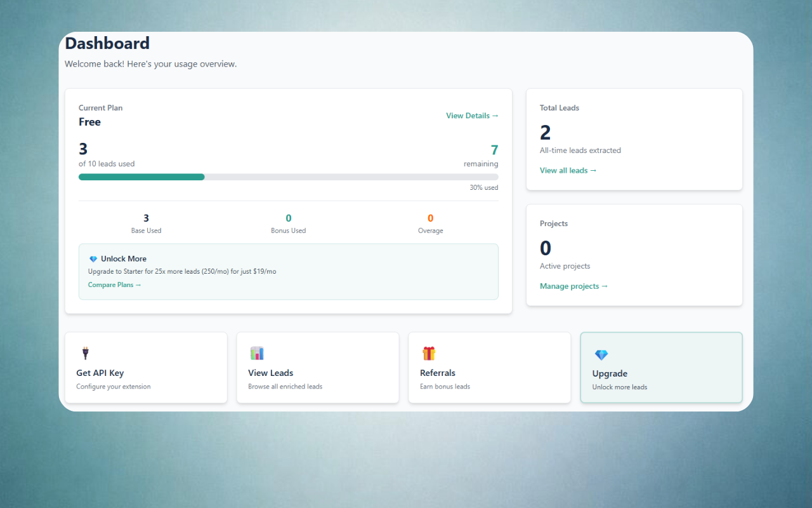Open the Referrals card to earn bonus leads

pyautogui.click(x=489, y=367)
